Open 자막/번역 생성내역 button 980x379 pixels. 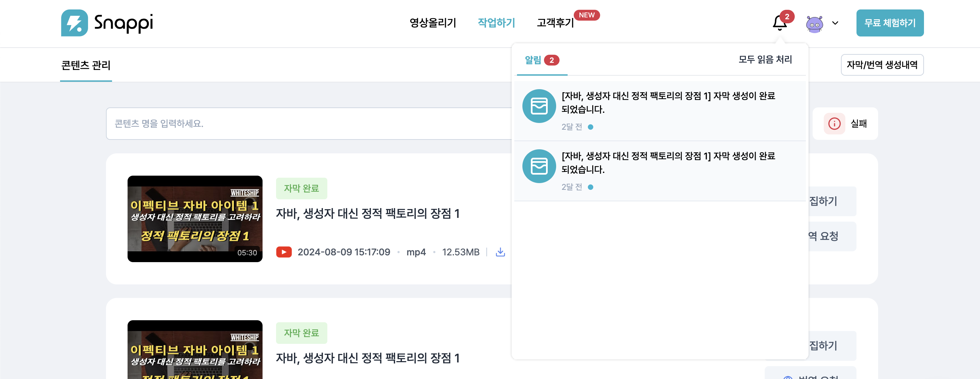882,65
